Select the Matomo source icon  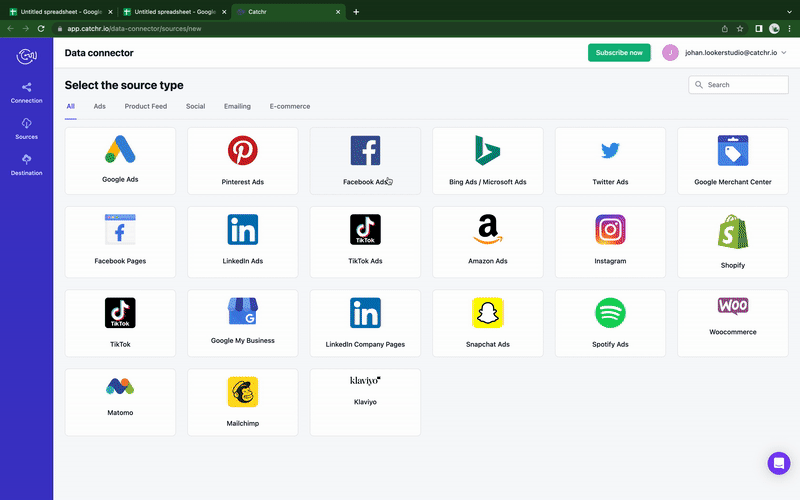click(x=120, y=386)
